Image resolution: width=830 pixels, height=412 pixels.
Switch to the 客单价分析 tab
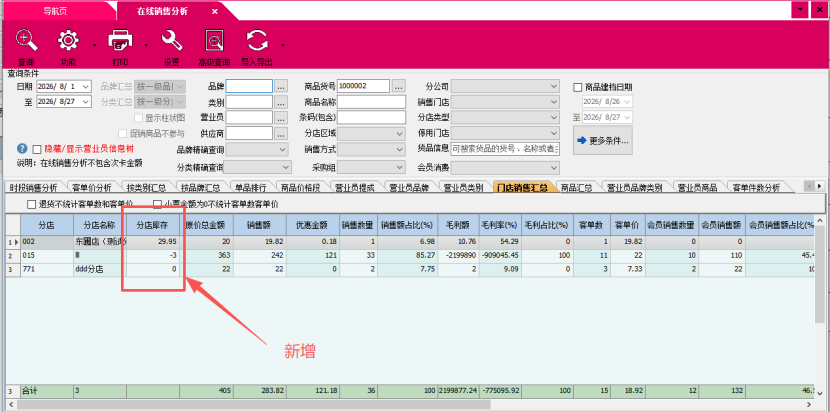coord(92,187)
